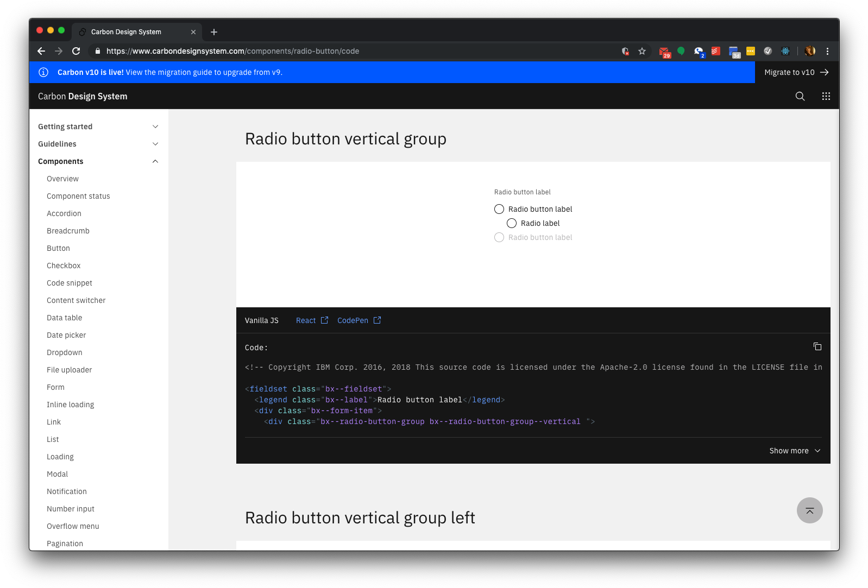Go back using browser back arrow
Viewport: 868px width, 588px height.
41,51
